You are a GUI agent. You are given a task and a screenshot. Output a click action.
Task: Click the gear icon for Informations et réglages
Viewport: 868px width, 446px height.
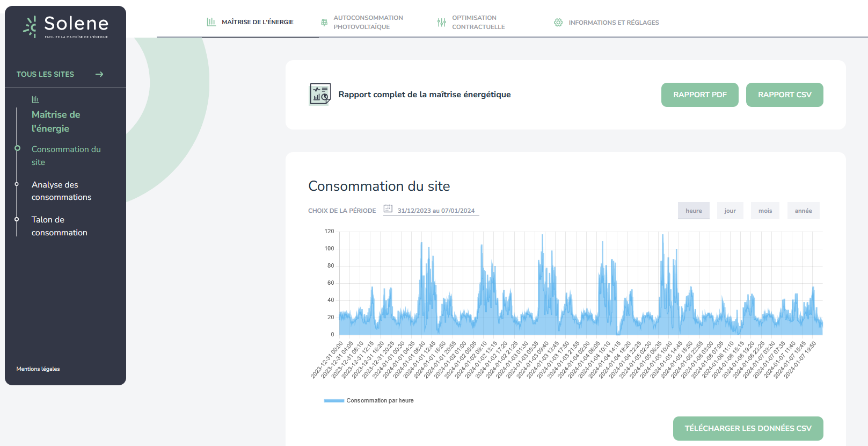coord(558,23)
